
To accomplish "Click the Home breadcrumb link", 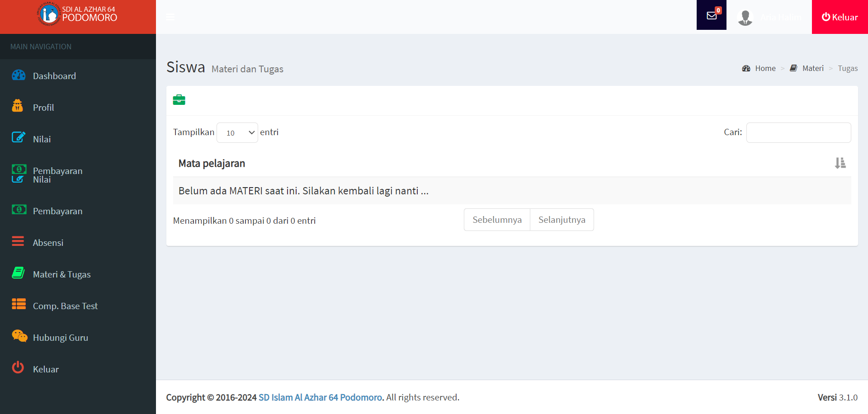I will point(765,68).
